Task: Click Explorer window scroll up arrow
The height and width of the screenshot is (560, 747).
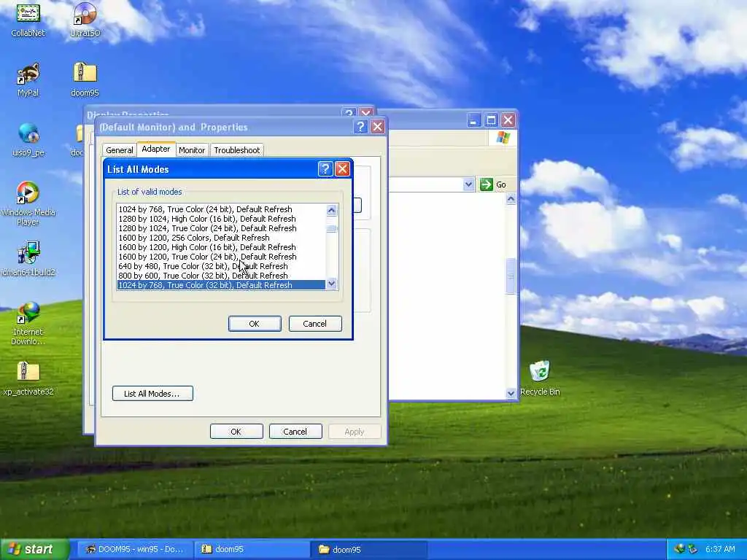Action: 511,198
